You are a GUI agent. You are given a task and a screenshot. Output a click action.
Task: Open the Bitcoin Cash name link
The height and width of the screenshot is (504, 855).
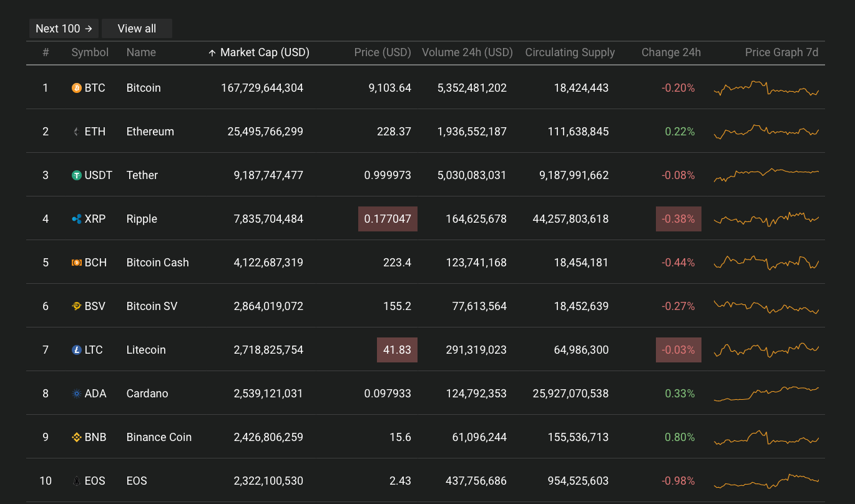pyautogui.click(x=158, y=263)
